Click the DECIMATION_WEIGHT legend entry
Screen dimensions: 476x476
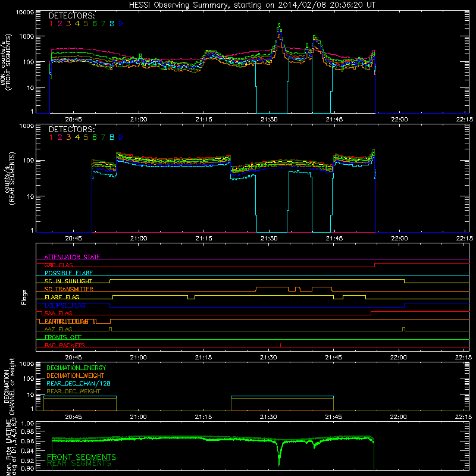(76, 376)
